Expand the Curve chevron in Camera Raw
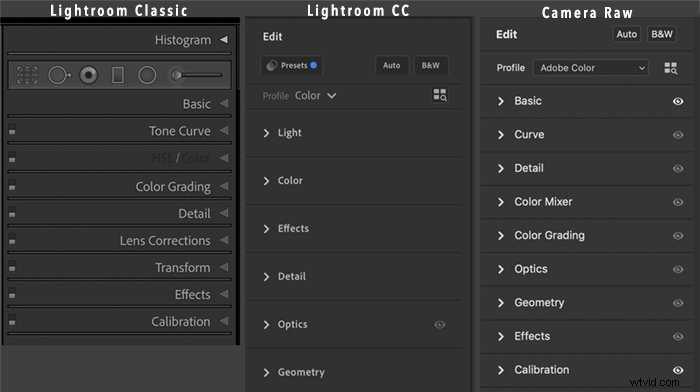700x392 pixels. coord(501,135)
